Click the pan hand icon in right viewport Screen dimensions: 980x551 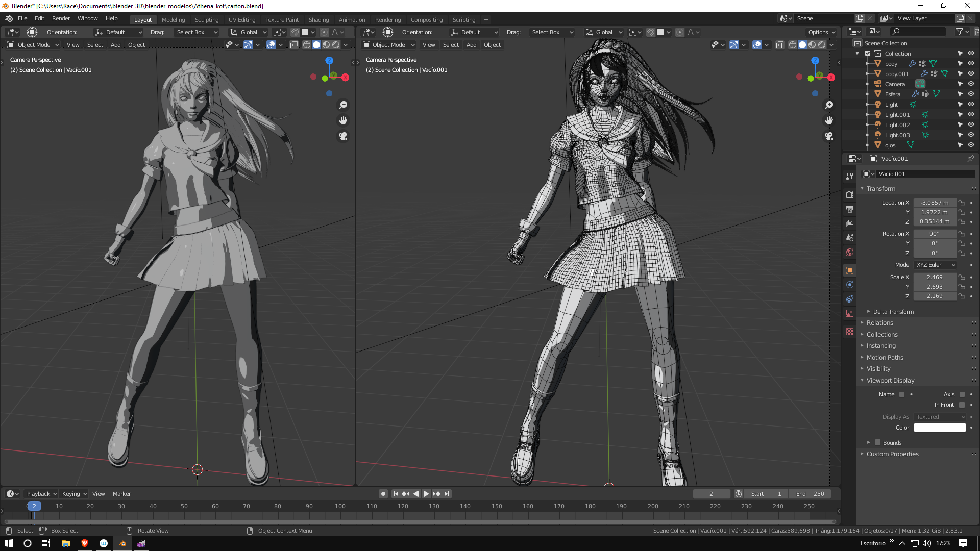click(829, 120)
